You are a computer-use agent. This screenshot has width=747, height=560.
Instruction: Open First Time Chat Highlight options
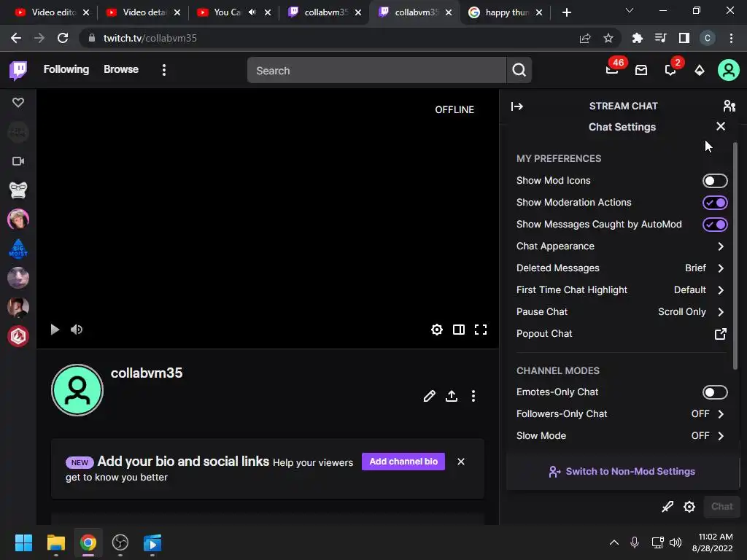[621, 290]
